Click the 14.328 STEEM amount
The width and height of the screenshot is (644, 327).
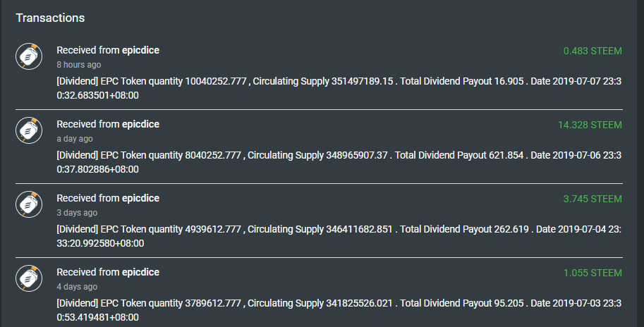click(590, 125)
